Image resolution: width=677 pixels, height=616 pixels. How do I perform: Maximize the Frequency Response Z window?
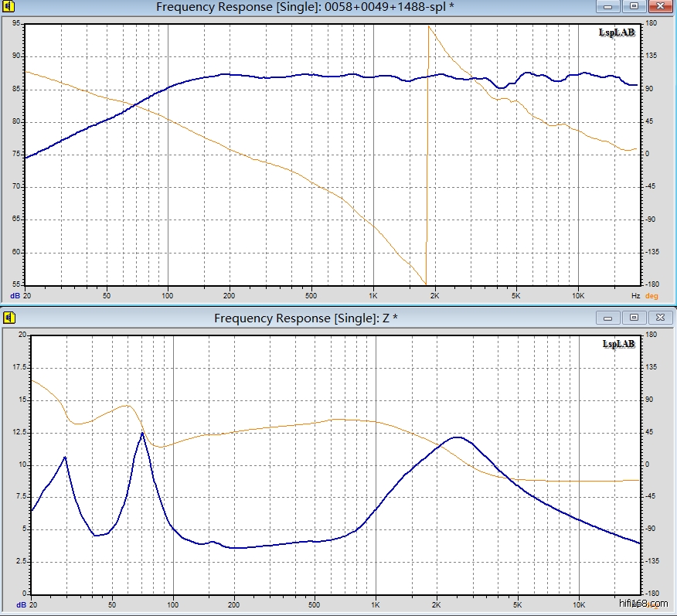pos(634,317)
